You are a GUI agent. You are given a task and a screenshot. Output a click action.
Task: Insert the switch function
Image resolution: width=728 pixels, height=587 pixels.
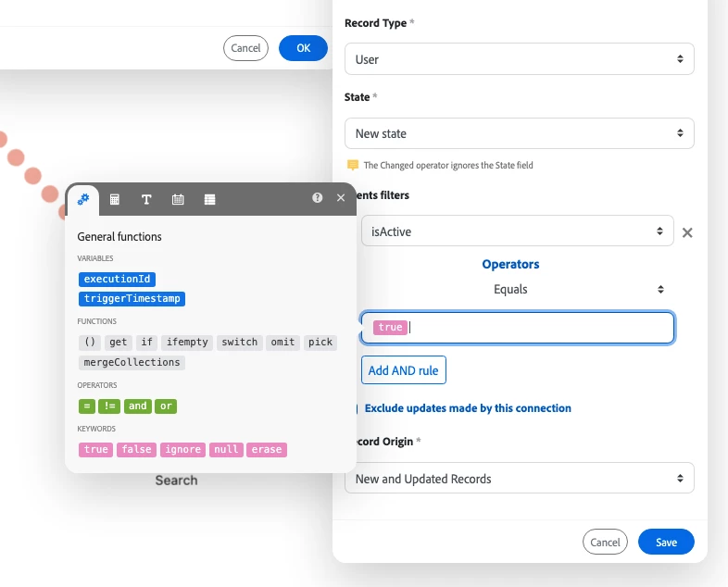click(240, 343)
